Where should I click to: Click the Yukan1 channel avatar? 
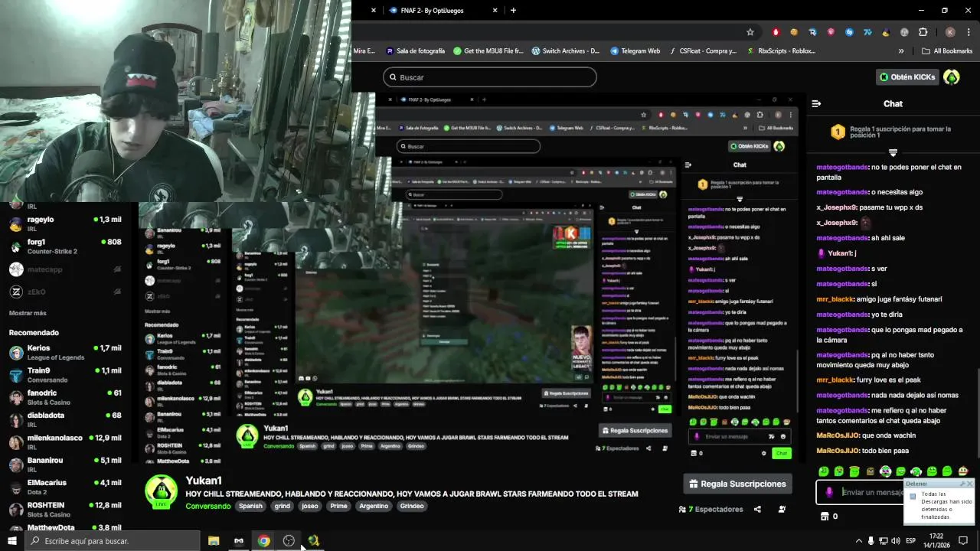(x=161, y=492)
